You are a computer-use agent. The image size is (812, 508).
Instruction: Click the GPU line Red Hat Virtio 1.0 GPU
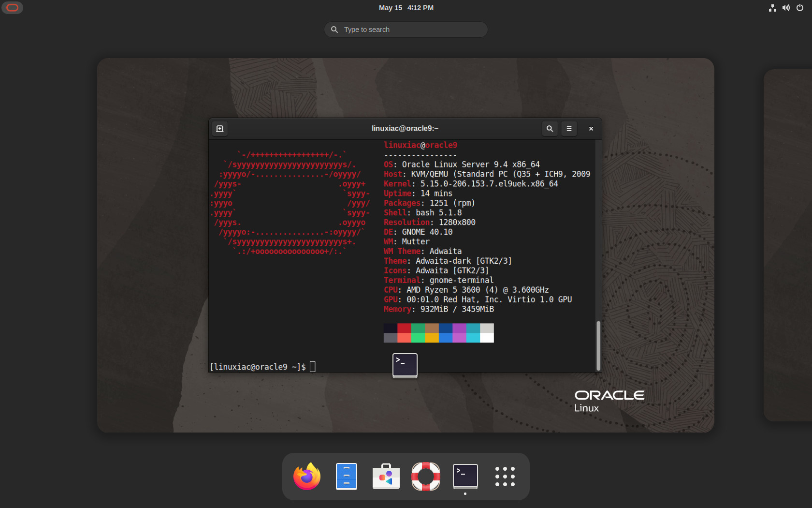pyautogui.click(x=478, y=300)
